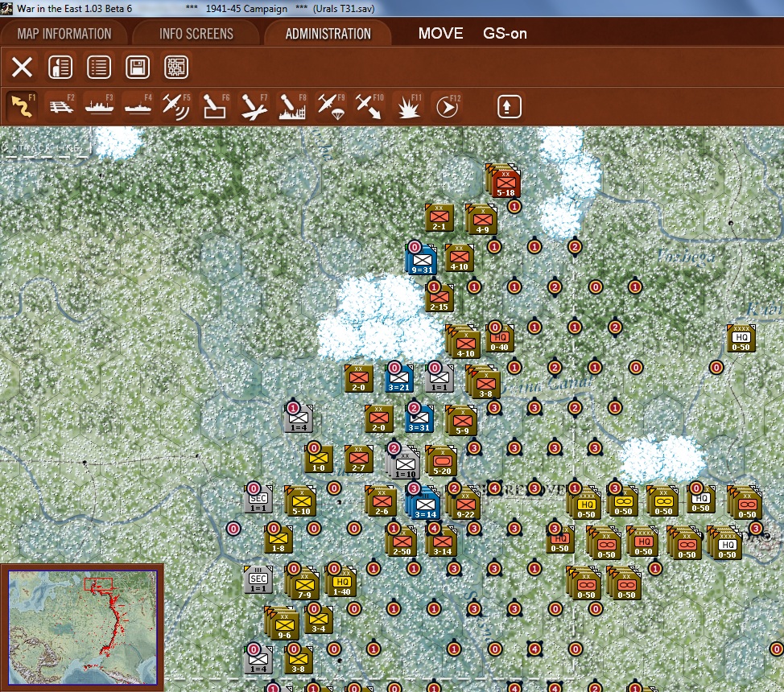Select the 2-7 infantry counter
The image size is (784, 692).
click(358, 459)
